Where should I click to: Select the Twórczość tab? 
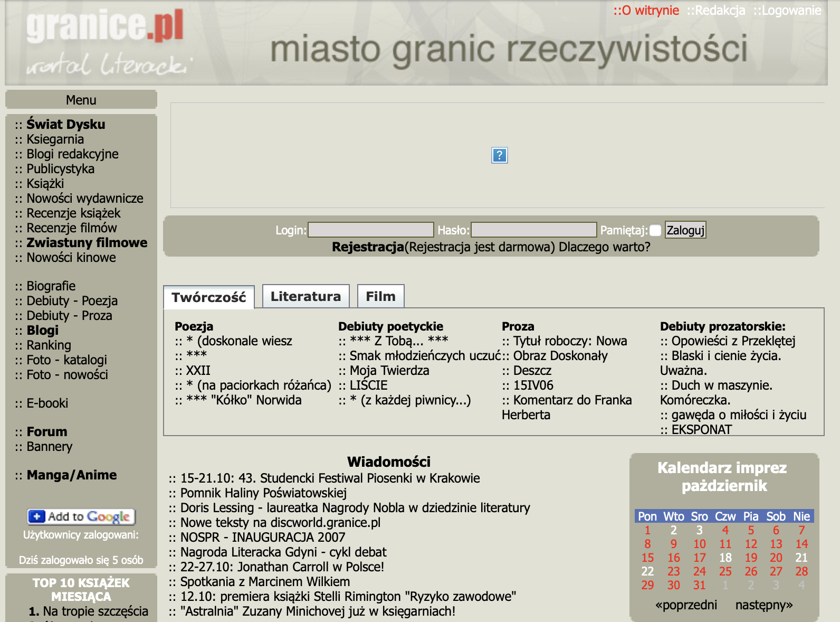(x=209, y=297)
